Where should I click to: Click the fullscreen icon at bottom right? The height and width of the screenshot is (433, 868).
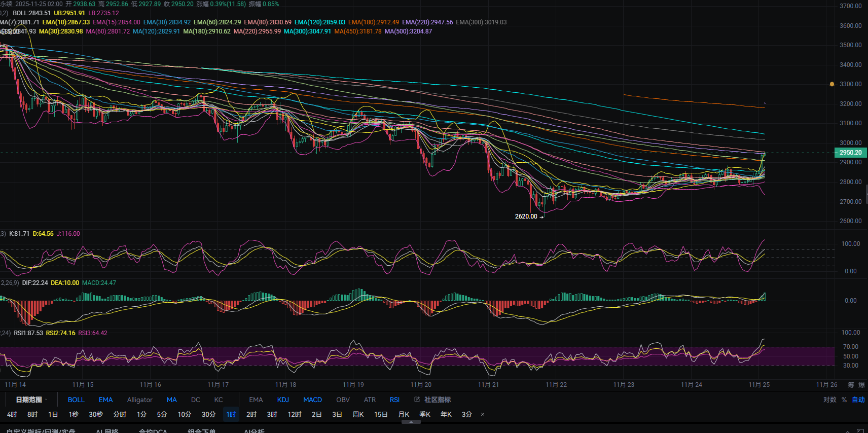860,430
